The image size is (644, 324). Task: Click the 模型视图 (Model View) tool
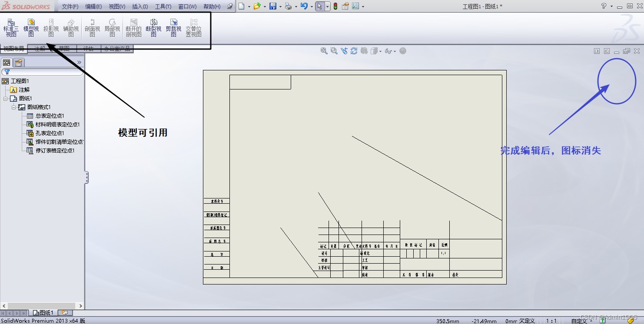coord(31,28)
